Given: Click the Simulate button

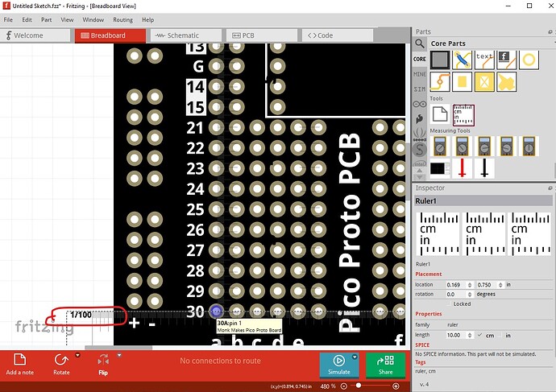Looking at the screenshot, I should click(339, 365).
